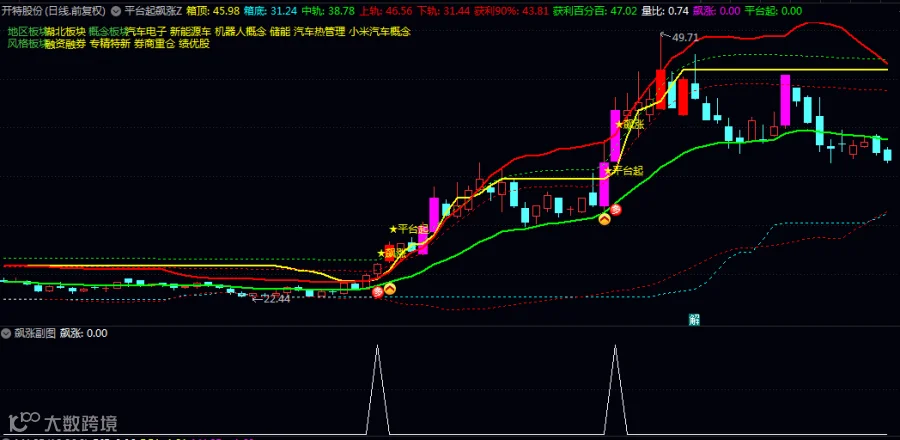The width and height of the screenshot is (900, 440).
Task: Expand the dropdown arrow next to 飙涨副图
Action: tap(6, 333)
